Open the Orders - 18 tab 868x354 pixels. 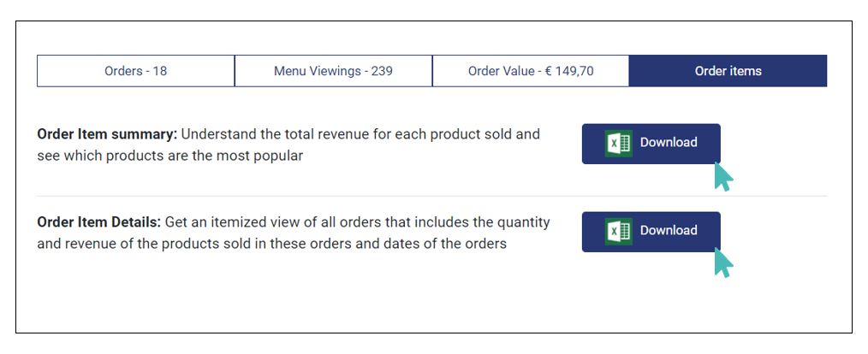pyautogui.click(x=135, y=71)
